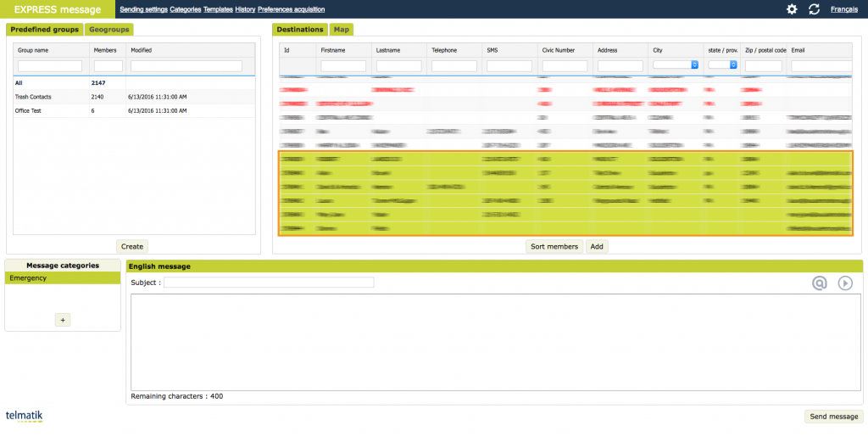Click the Email filter field
The width and height of the screenshot is (868, 448).
click(821, 66)
